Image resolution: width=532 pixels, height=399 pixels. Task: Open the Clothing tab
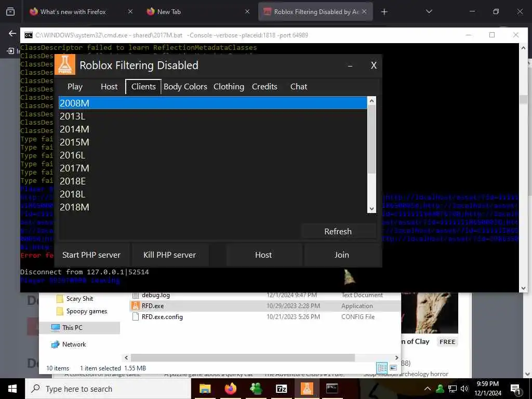(229, 87)
